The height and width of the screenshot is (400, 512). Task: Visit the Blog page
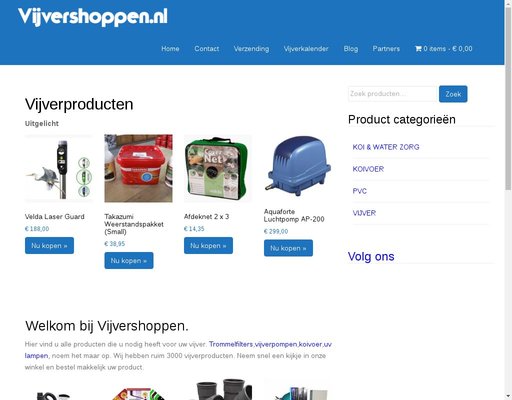tap(351, 49)
